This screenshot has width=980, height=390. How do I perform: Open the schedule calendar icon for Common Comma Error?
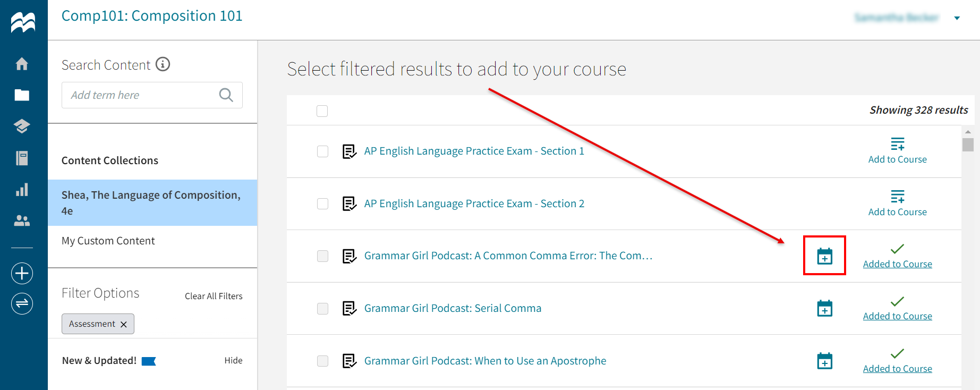pyautogui.click(x=824, y=256)
